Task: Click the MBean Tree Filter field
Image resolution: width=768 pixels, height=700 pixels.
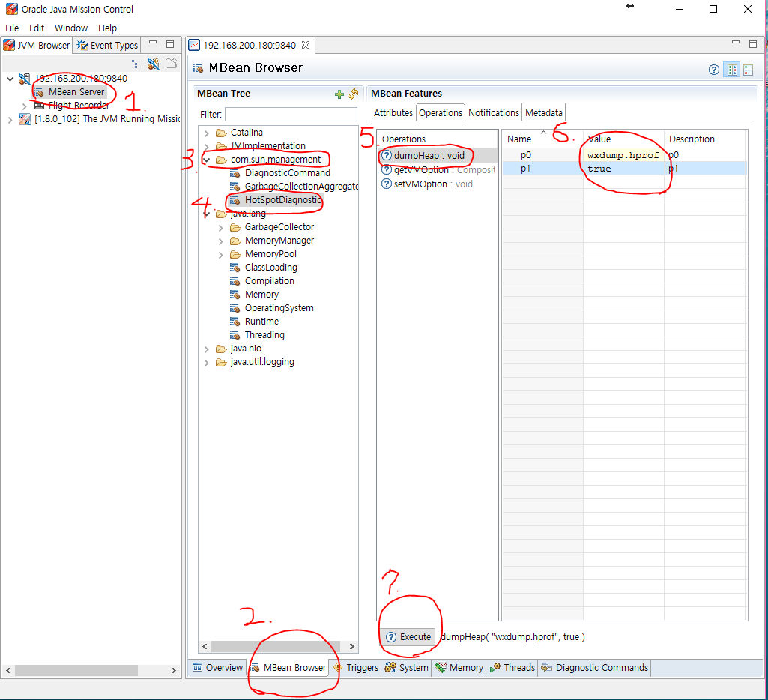Action: [291, 114]
